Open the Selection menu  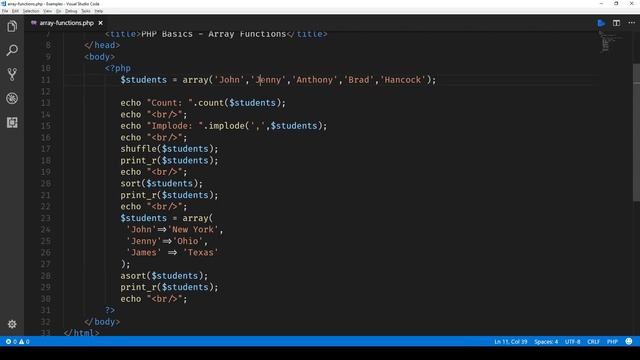click(31, 11)
